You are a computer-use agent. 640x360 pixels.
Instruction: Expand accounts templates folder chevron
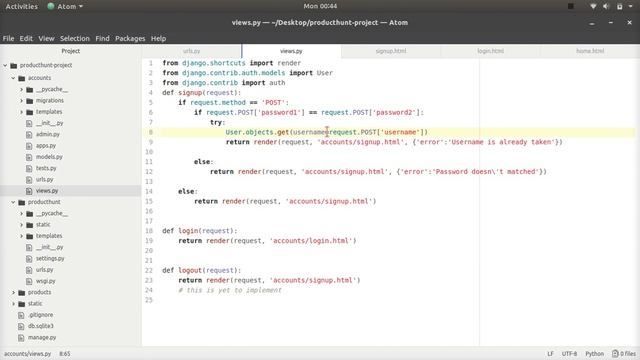point(22,111)
